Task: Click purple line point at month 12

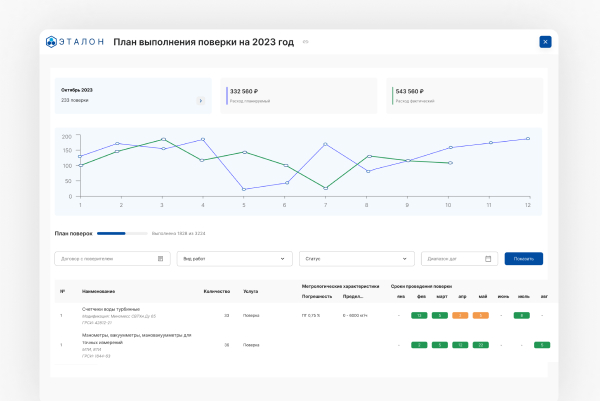Action: (528, 139)
